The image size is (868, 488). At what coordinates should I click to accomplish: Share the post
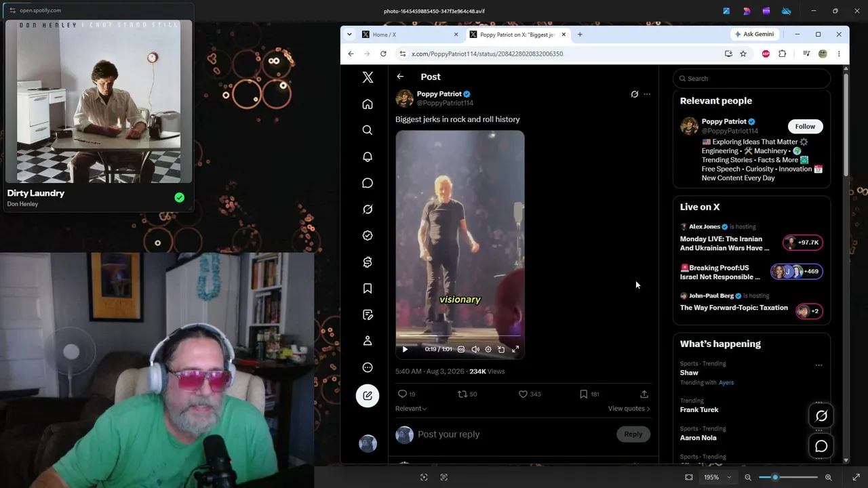pyautogui.click(x=644, y=394)
